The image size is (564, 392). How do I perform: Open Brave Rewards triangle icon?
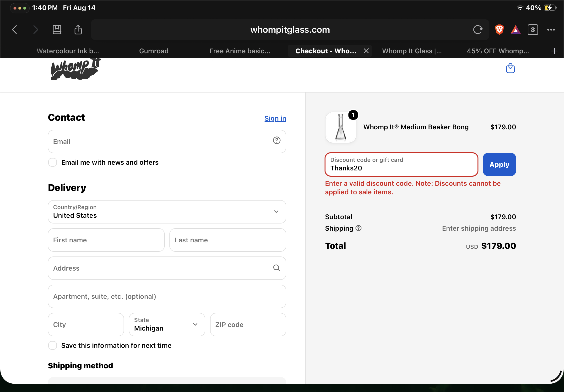516,30
